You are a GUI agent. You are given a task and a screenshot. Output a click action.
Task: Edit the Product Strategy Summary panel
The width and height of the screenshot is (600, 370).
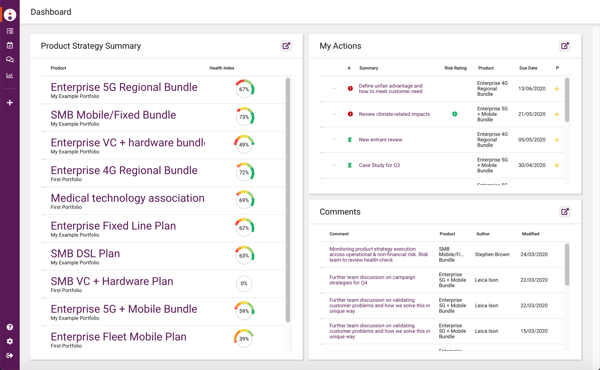286,46
